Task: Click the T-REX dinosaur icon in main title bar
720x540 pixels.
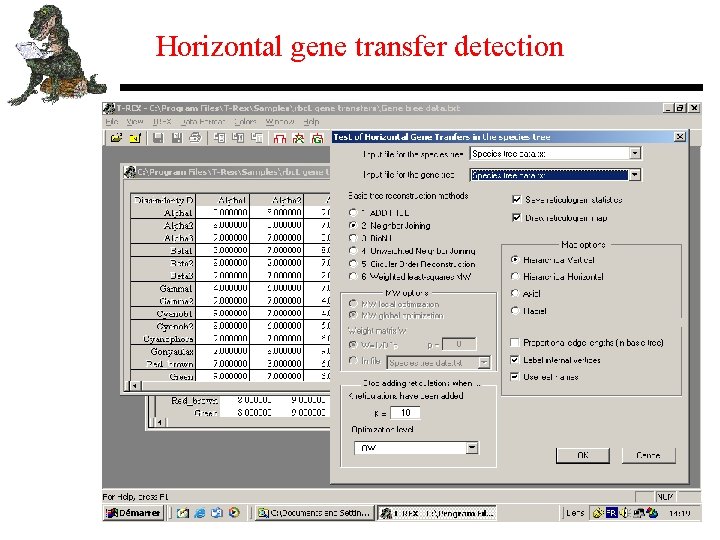Action: coord(109,108)
